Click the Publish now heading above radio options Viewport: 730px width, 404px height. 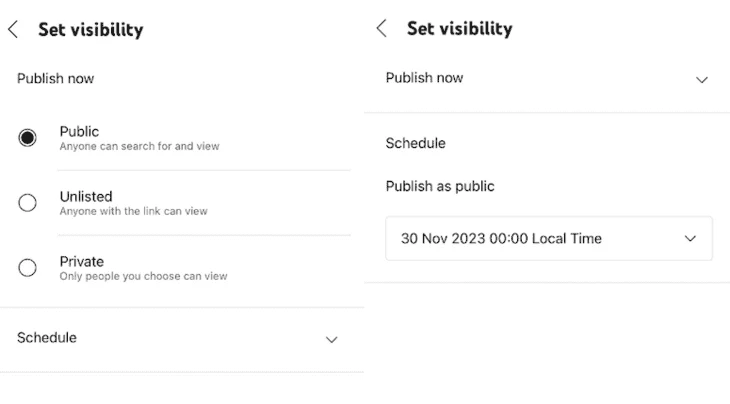pyautogui.click(x=55, y=79)
